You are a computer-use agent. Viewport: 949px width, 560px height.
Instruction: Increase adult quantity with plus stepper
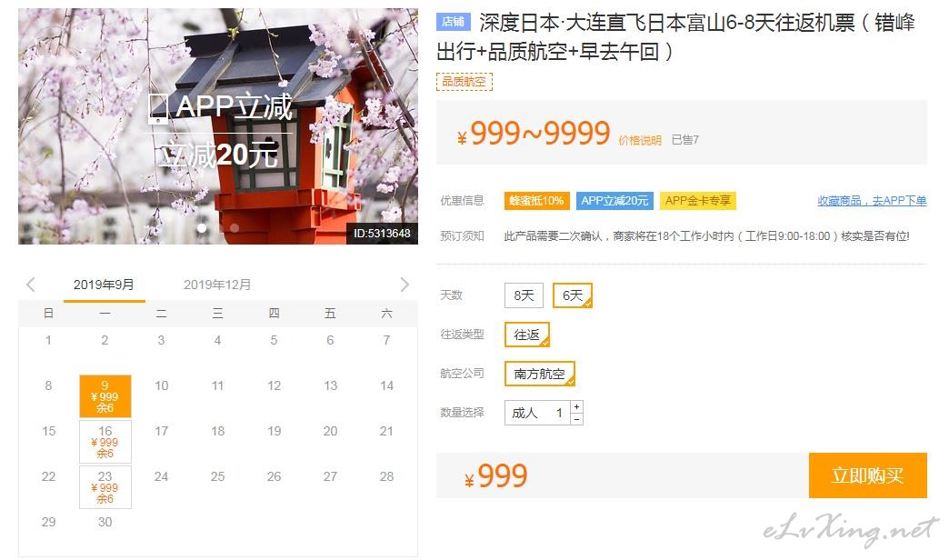click(x=577, y=406)
